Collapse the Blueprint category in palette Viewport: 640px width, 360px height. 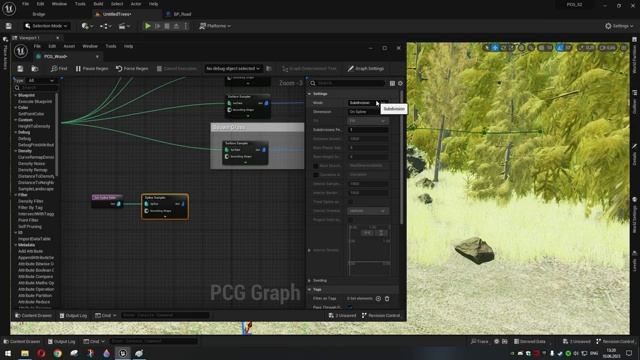pos(16,96)
